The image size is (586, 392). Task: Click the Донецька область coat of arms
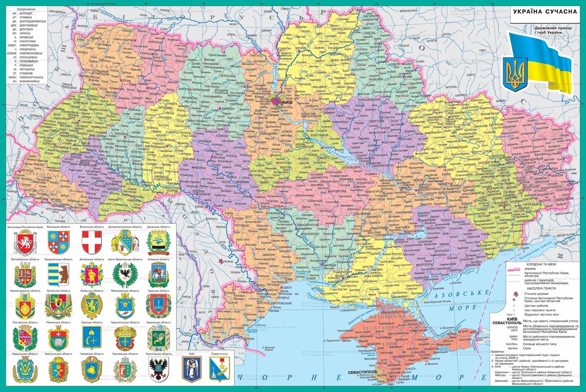(x=158, y=243)
